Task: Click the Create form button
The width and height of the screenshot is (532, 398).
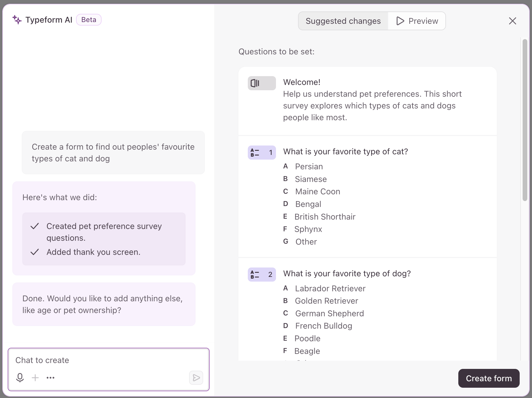Action: pyautogui.click(x=489, y=378)
